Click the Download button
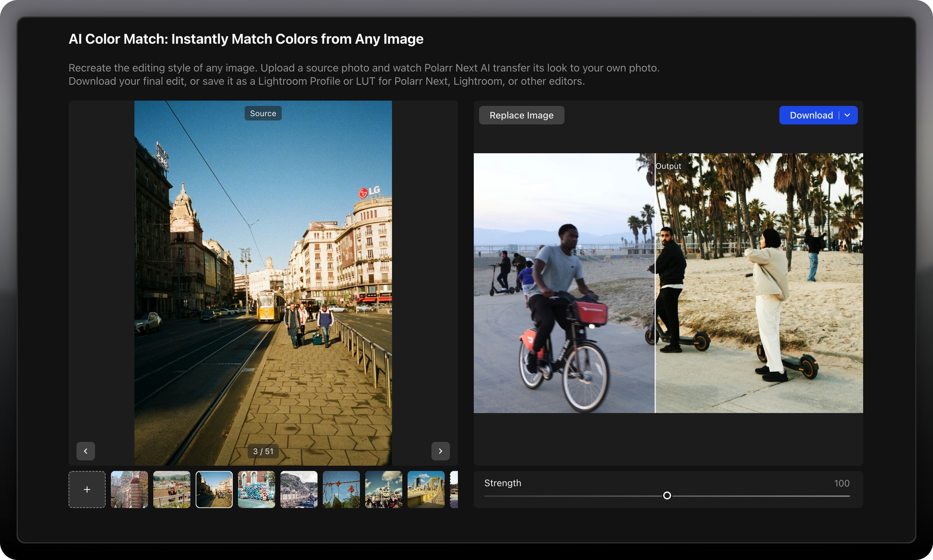 pos(811,115)
